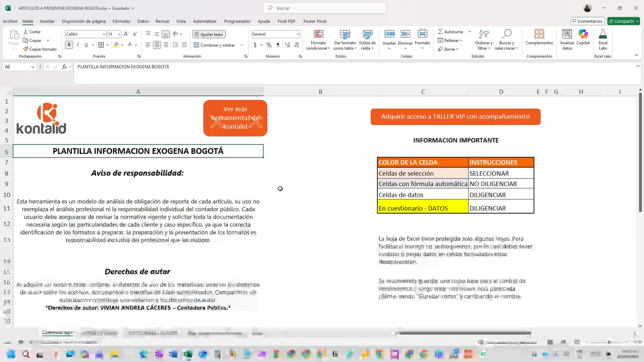Launch Copilot

pyautogui.click(x=583, y=37)
